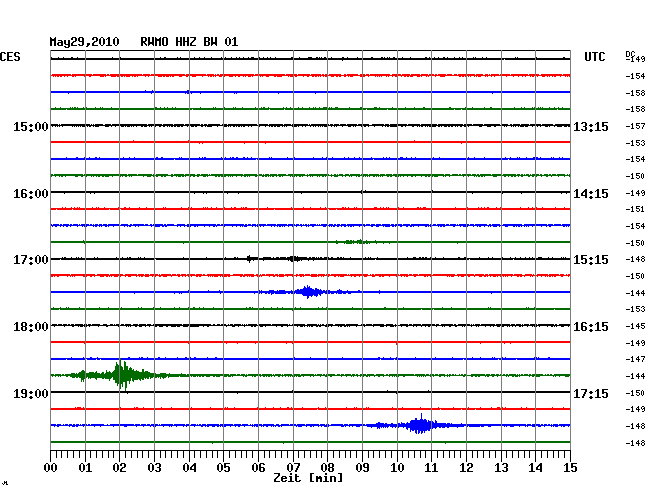650x494 pixels.
Task: Click the blue seismic burst near minute 11
Action: 420,425
